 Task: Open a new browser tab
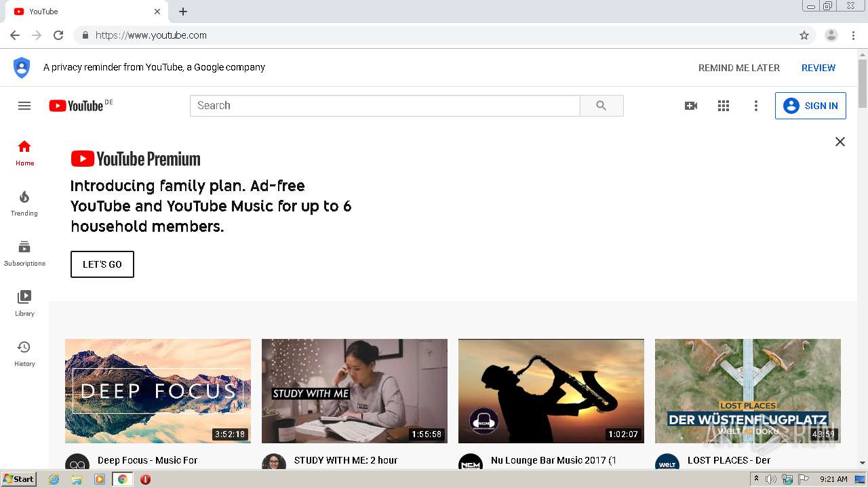click(x=183, y=12)
